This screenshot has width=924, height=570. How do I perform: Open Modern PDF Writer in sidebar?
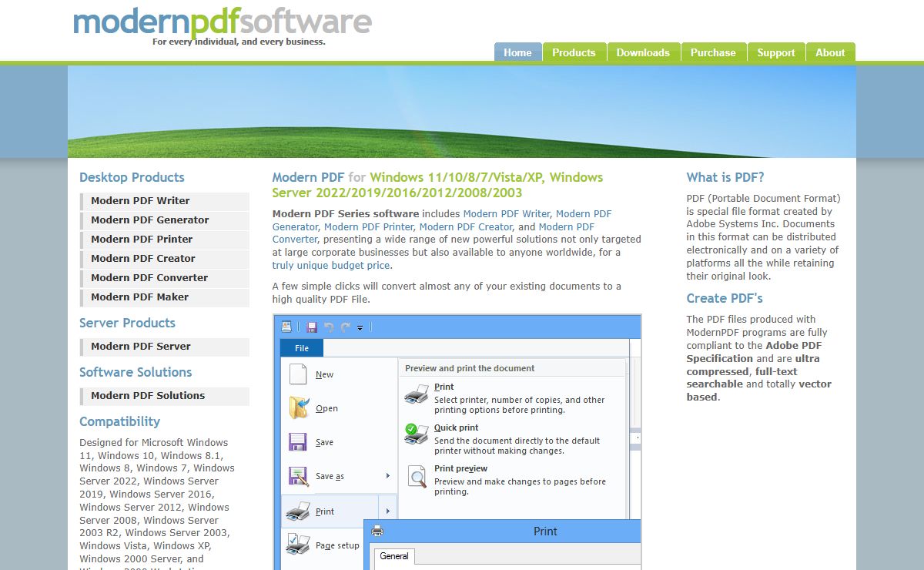(x=164, y=201)
